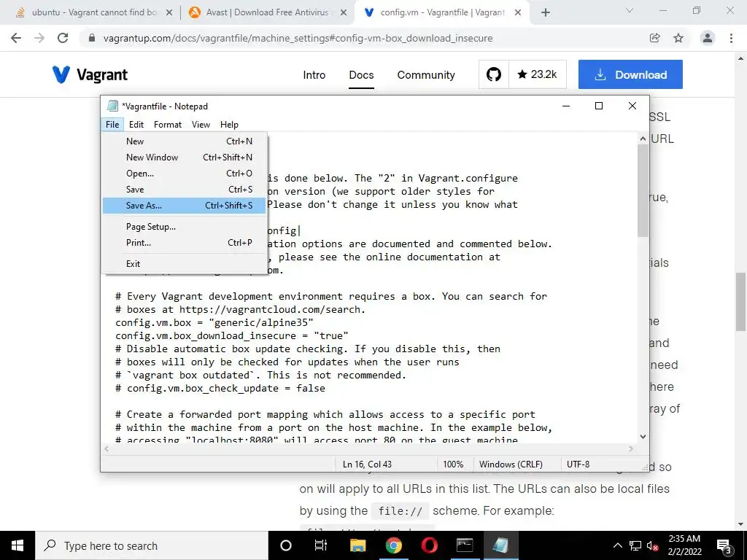Click the browser forward arrow
This screenshot has width=747, height=560.
[x=39, y=38]
